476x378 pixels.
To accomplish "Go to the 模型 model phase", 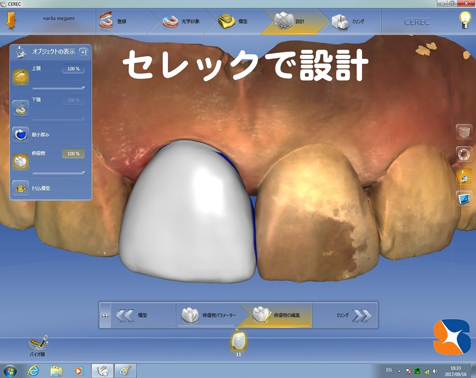I will [233, 21].
